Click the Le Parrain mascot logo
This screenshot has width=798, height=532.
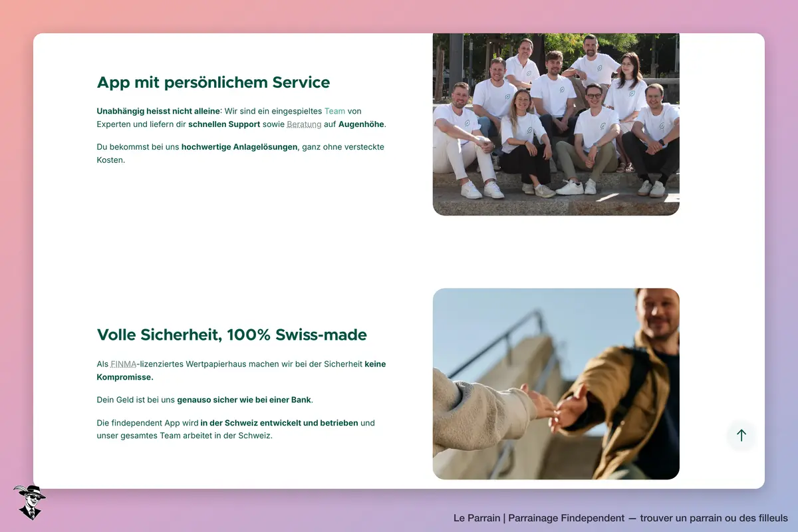tap(29, 502)
